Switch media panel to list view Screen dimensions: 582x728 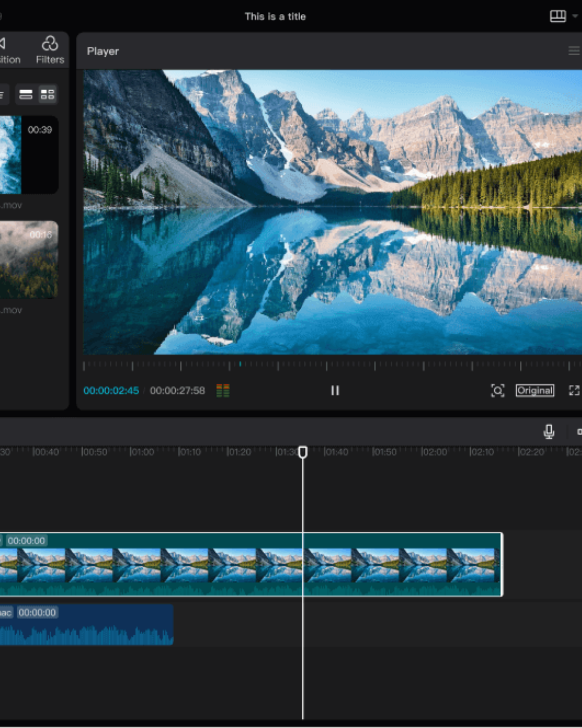[x=26, y=94]
